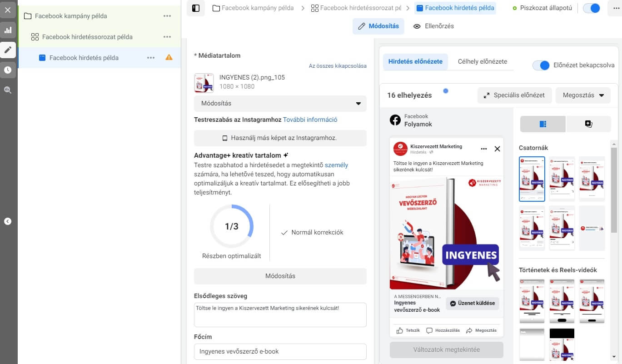Collapse the sidebar with the arrow circle
622x364 pixels.
pos(8,221)
